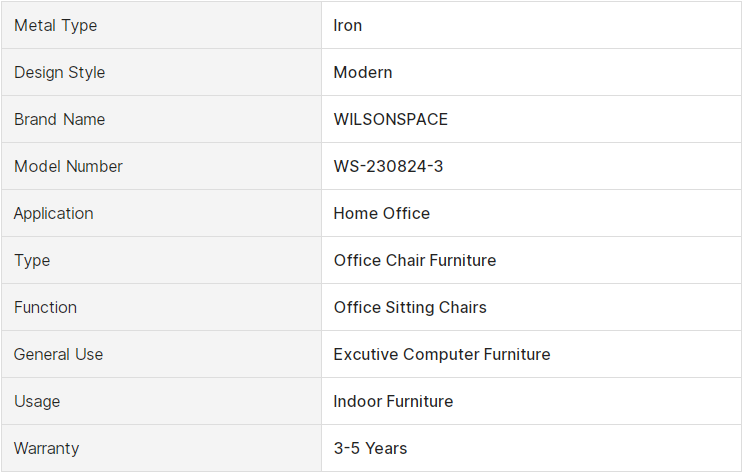Click the Type row label

(32, 261)
